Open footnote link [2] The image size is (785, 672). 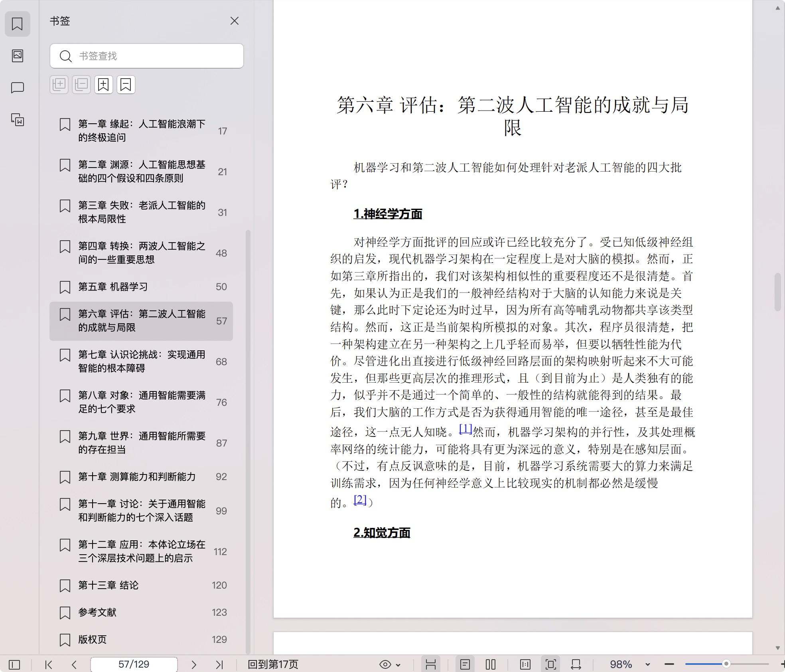coord(360,500)
